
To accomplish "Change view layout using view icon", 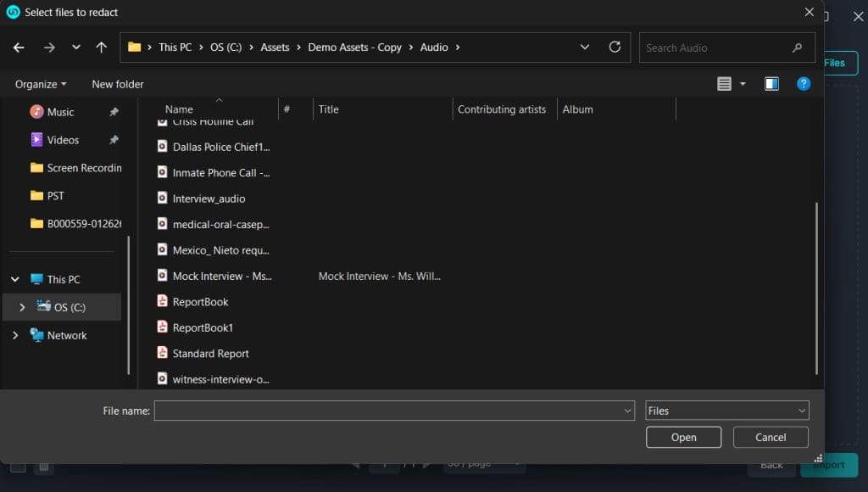I will pos(724,84).
